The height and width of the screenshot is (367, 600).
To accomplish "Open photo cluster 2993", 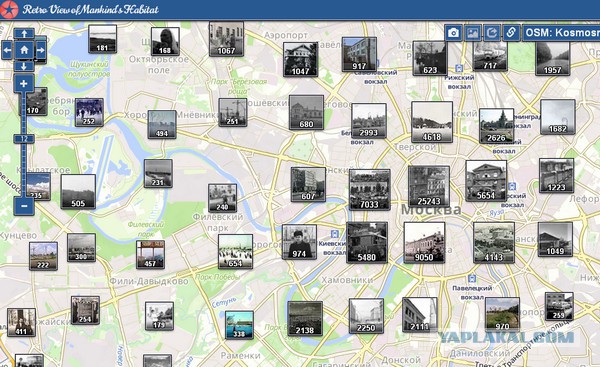I will [369, 121].
